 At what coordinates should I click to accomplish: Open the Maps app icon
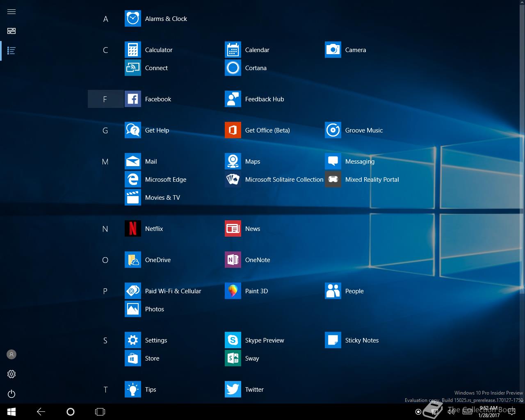(x=233, y=162)
